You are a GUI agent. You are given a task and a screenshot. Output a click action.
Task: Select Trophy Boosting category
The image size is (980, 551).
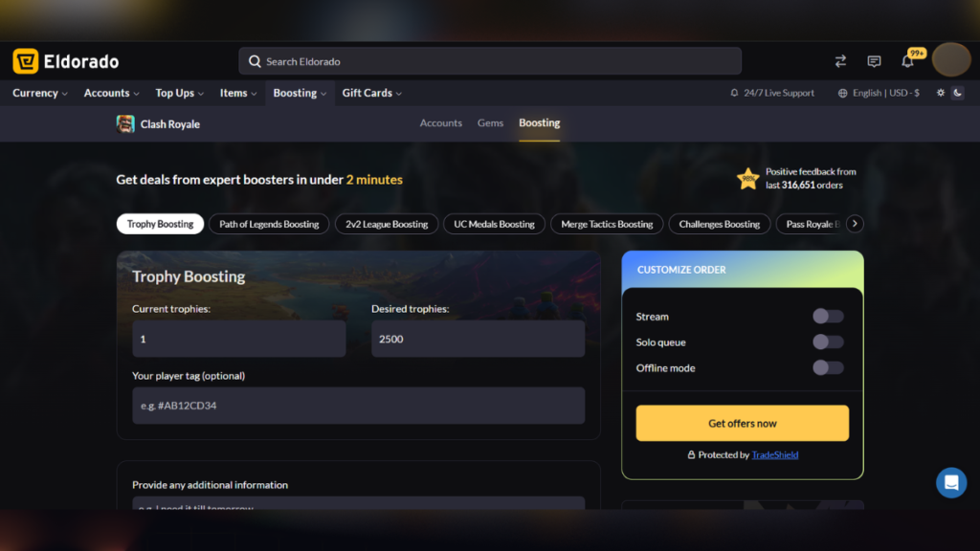[160, 224]
